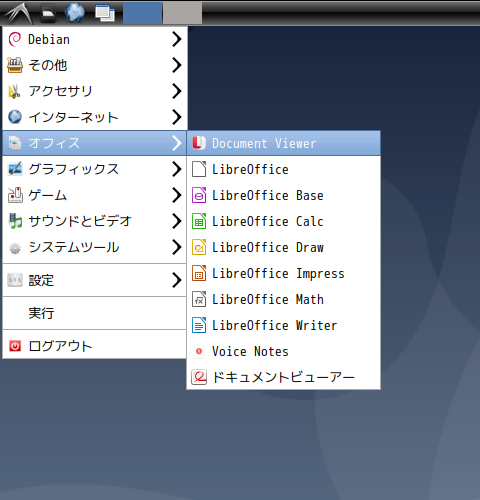Click the LibreOffice Math formula icon
This screenshot has width=480, height=500.
coord(199,299)
